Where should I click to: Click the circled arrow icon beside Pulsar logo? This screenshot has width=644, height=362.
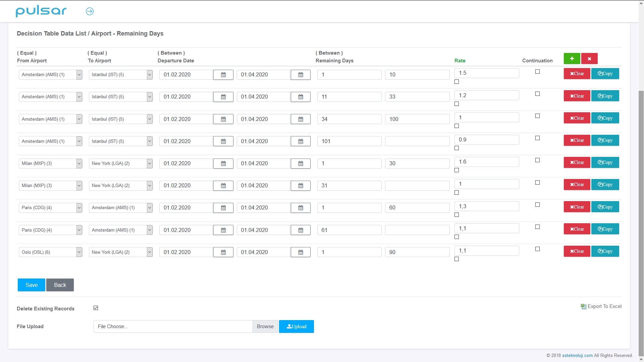tap(90, 11)
